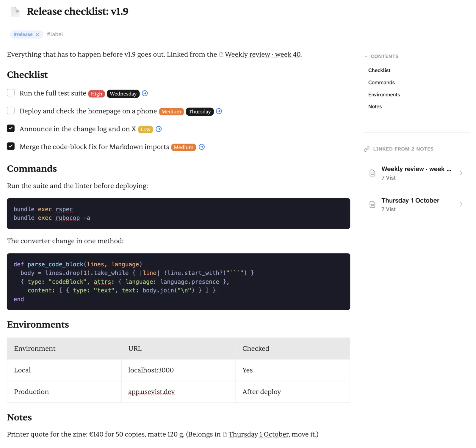Click the link icon beside Linked From 2 Notes
476x448 pixels.
[367, 149]
